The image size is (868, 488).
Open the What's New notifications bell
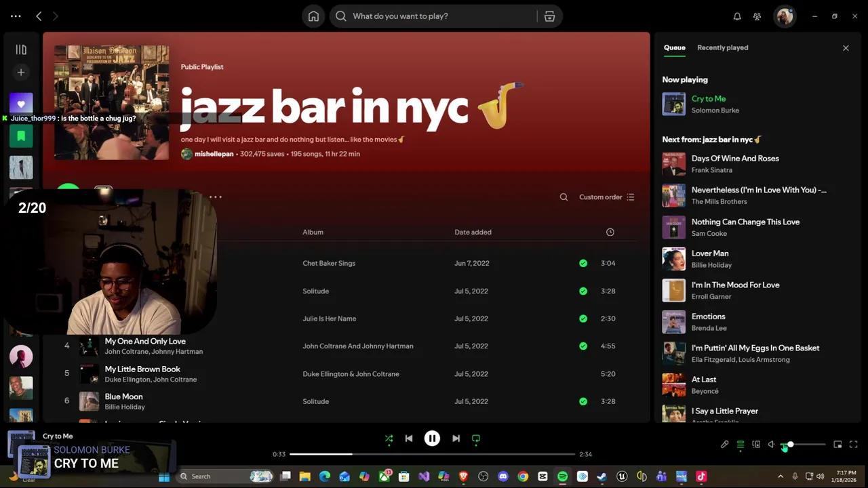[x=737, y=16]
